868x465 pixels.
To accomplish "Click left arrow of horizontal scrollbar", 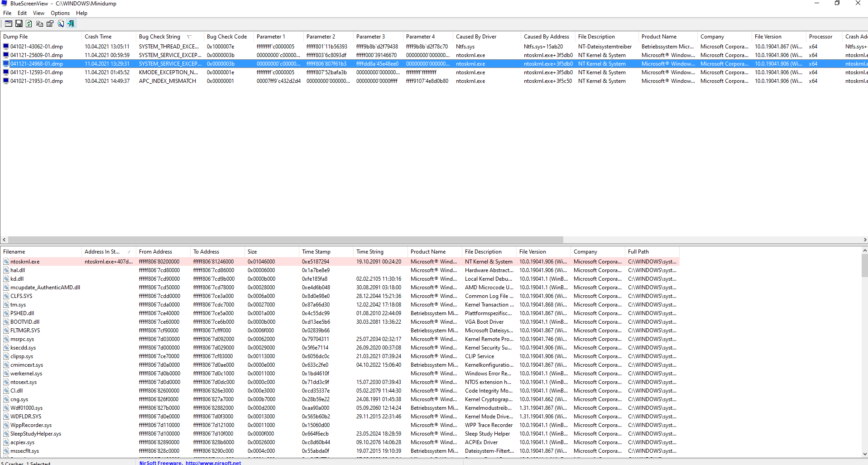I will pyautogui.click(x=4, y=240).
